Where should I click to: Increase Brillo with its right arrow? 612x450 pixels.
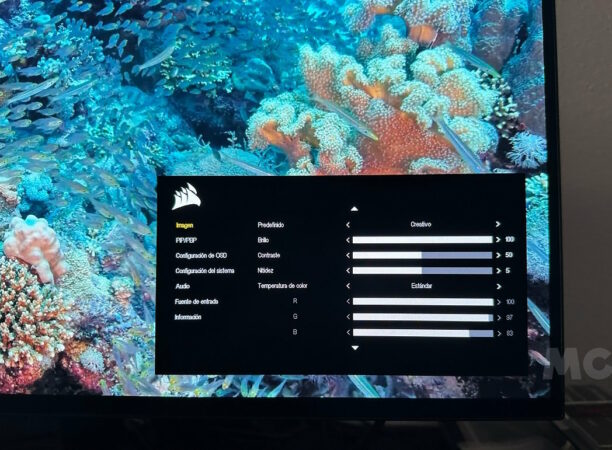[497, 240]
